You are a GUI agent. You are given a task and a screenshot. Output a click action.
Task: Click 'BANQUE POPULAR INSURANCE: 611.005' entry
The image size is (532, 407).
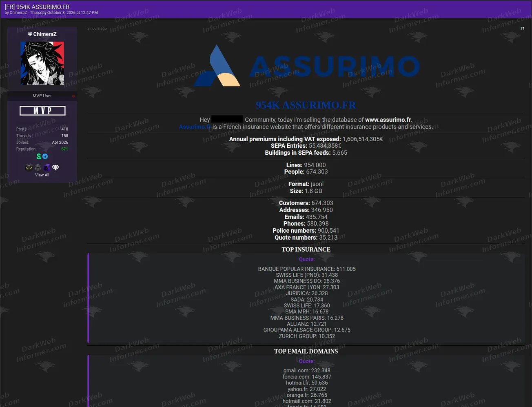pos(307,269)
